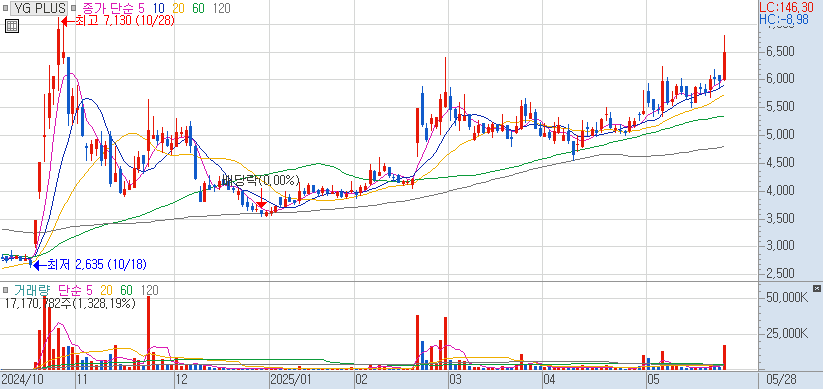Click the 03 month label on date axis
The width and height of the screenshot is (823, 389).
pos(455,380)
